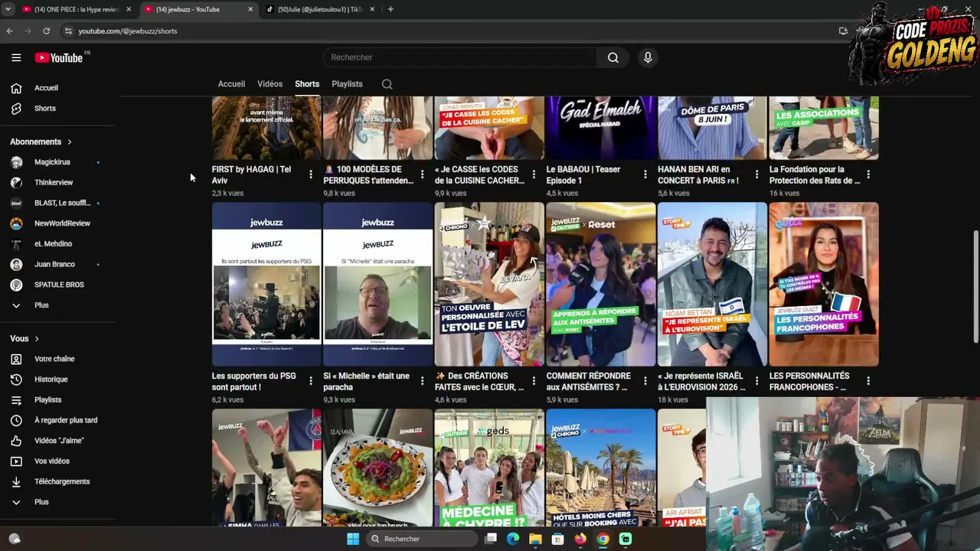The image size is (980, 551).
Task: Open the Noam Bettan Eurovision short thumbnail
Action: pos(712,284)
